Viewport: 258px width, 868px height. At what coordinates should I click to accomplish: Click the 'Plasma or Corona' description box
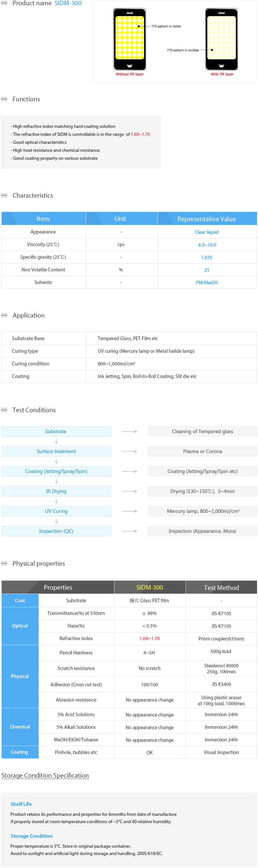click(202, 451)
